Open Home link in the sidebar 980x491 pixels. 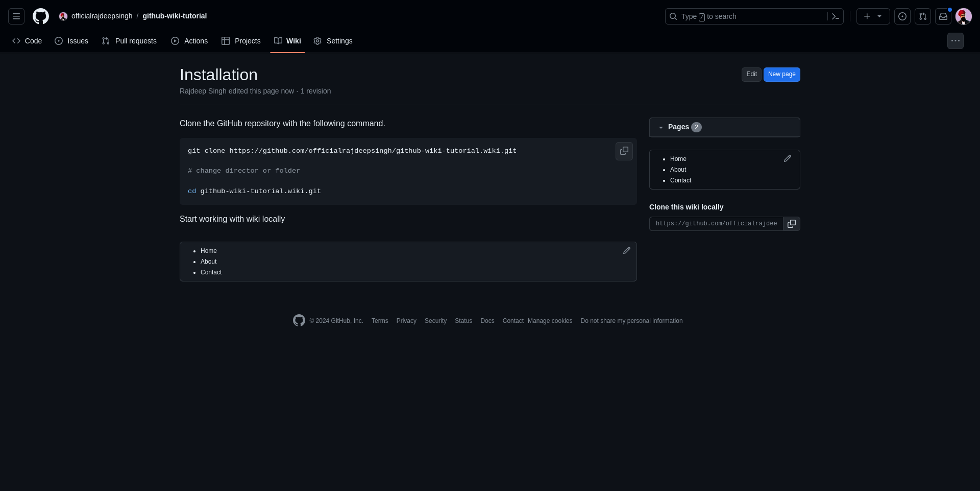pyautogui.click(x=678, y=159)
